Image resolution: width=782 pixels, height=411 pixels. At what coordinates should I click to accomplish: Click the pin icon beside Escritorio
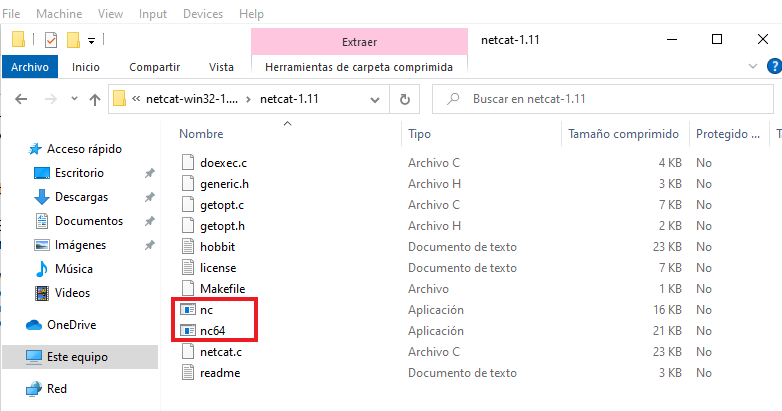point(149,173)
